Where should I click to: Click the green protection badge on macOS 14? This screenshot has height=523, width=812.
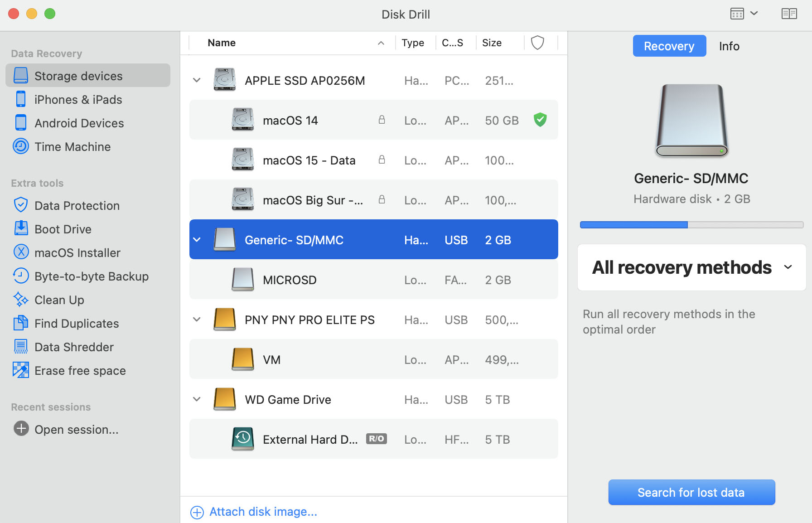(x=540, y=120)
